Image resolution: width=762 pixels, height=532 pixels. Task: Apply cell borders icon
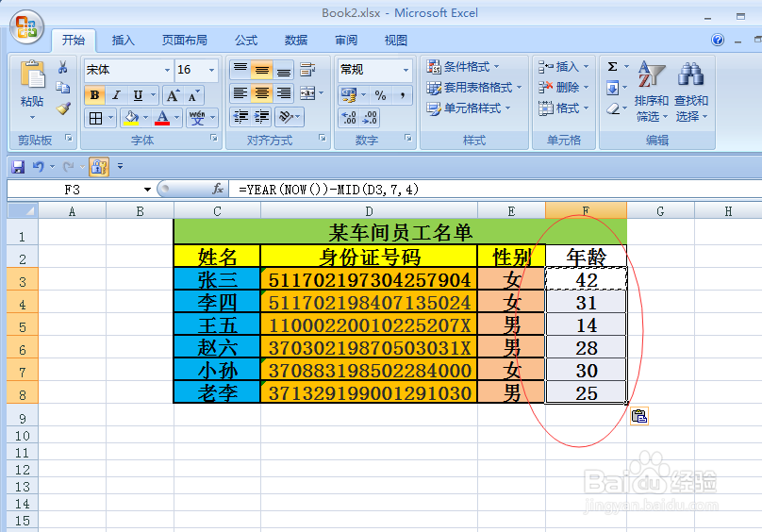tap(96, 118)
